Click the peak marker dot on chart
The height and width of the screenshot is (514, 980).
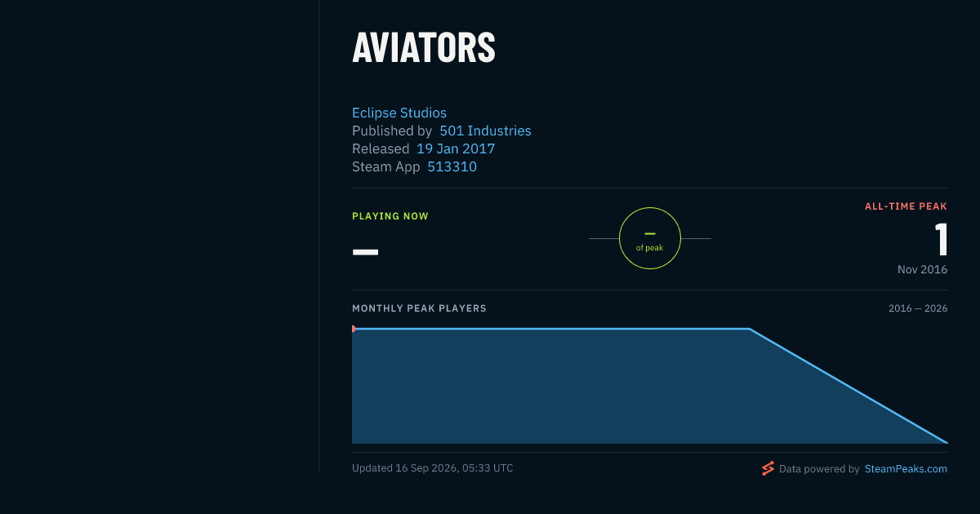point(354,329)
